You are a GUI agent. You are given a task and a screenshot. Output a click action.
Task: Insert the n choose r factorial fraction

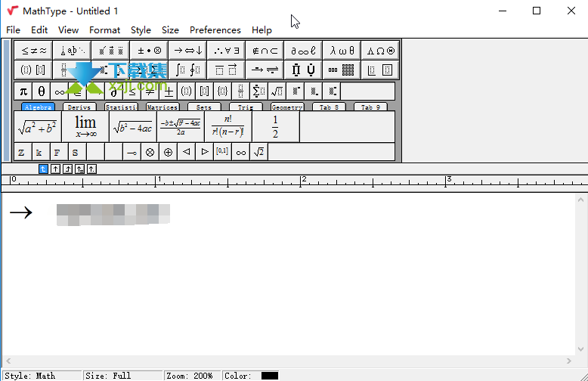(x=228, y=127)
